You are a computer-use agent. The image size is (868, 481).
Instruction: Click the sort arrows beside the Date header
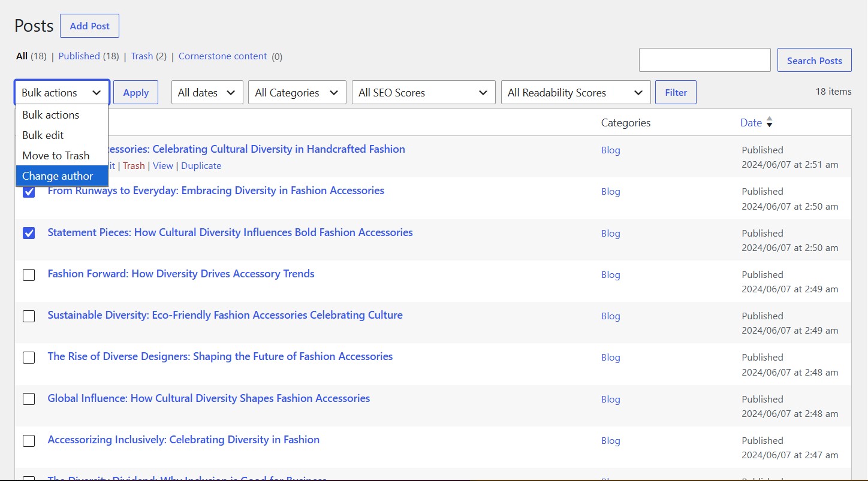[x=769, y=123]
